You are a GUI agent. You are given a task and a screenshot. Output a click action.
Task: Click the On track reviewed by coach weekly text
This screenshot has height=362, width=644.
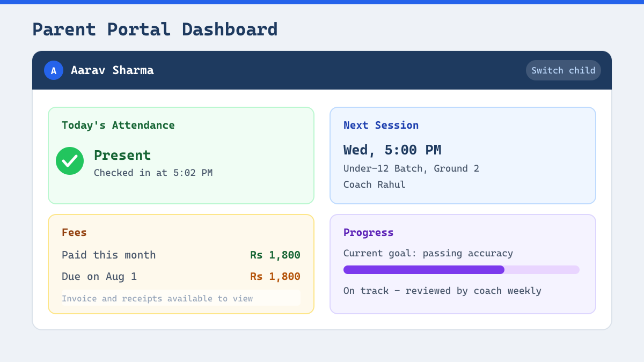[442, 291]
